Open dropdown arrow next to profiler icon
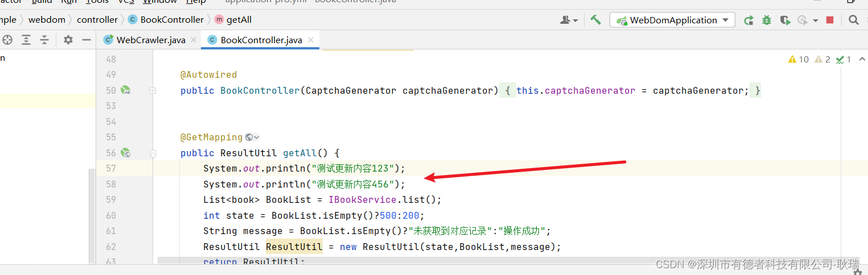Image resolution: width=868 pixels, height=275 pixels. pyautogui.click(x=816, y=20)
